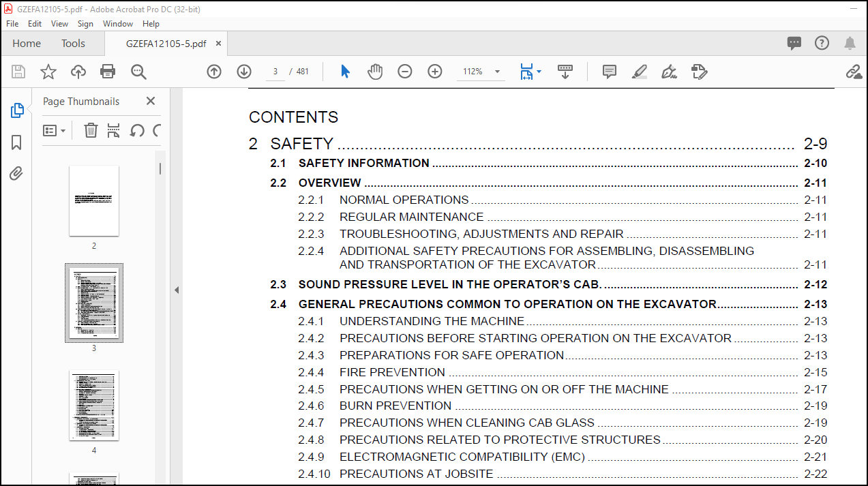Select the GZEFA12105-5.pdf document tab
868x486 pixels.
[166, 44]
